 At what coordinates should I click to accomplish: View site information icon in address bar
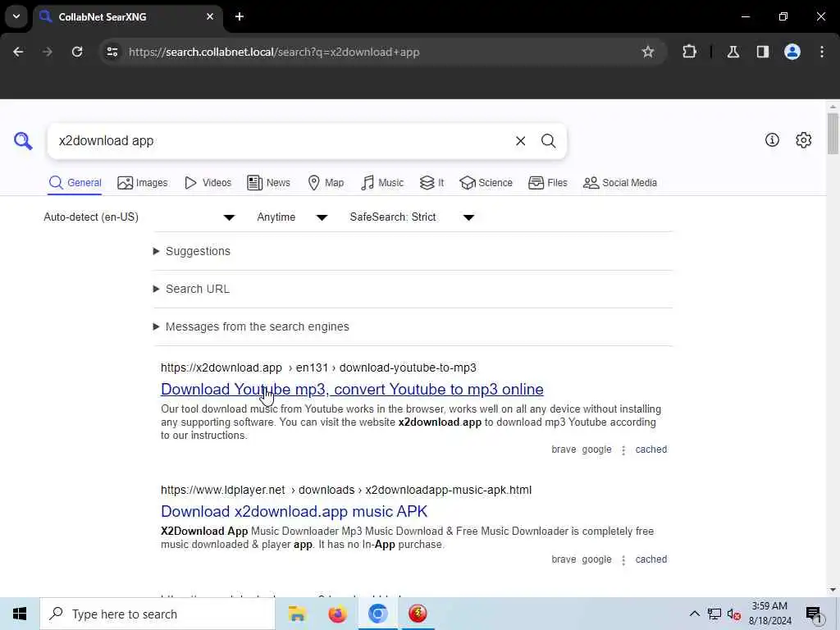[112, 52]
